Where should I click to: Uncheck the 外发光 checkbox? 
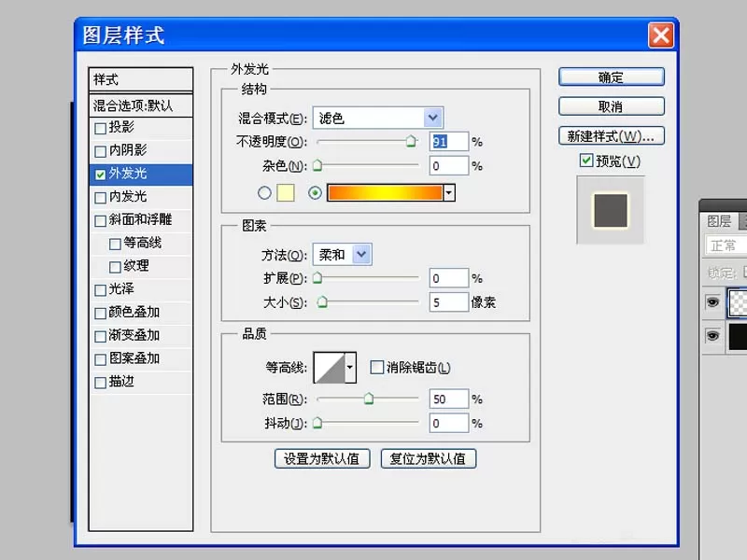101,175
